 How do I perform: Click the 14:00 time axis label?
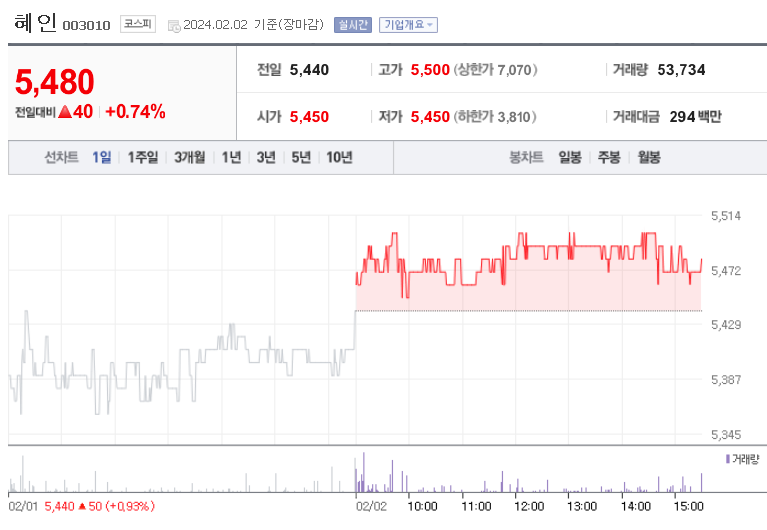point(636,506)
